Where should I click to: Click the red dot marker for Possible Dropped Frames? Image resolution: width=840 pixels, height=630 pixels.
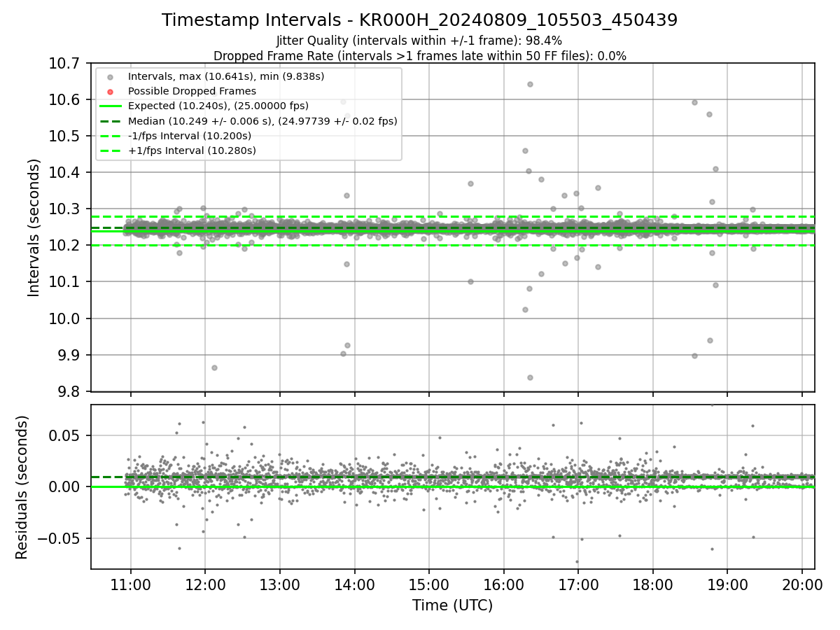click(x=110, y=92)
